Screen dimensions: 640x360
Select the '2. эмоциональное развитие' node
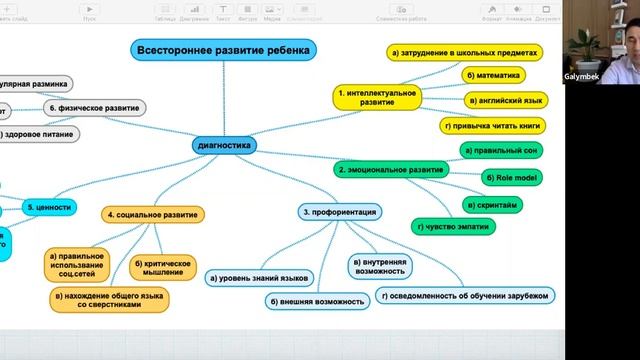point(391,169)
